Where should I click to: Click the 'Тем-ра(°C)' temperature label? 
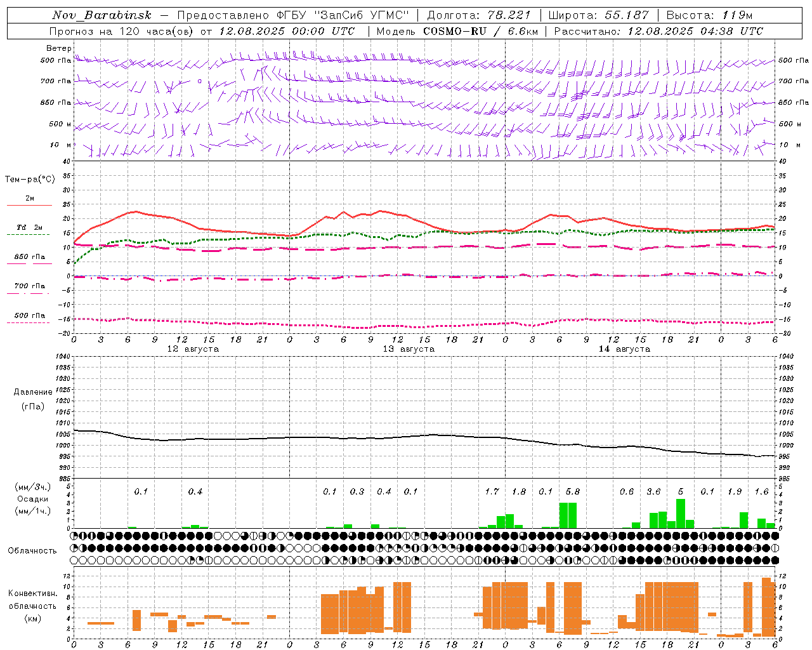pyautogui.click(x=30, y=179)
